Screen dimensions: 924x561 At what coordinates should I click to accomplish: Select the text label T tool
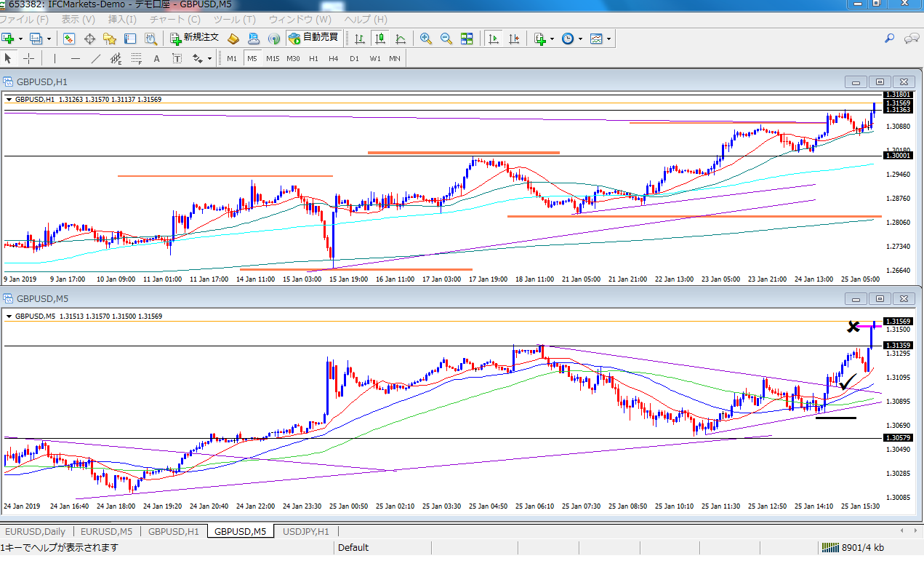click(x=177, y=58)
